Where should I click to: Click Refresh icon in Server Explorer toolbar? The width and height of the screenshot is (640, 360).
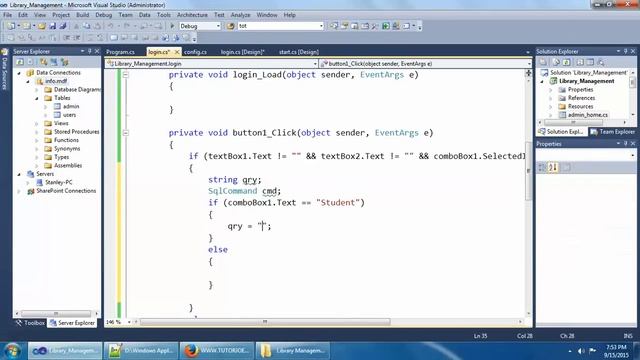coord(20,62)
